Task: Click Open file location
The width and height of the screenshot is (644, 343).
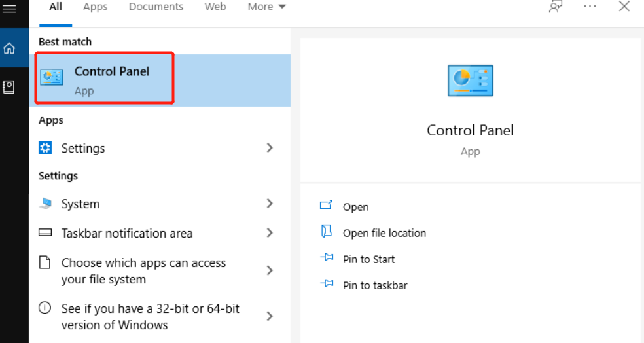Action: (384, 233)
